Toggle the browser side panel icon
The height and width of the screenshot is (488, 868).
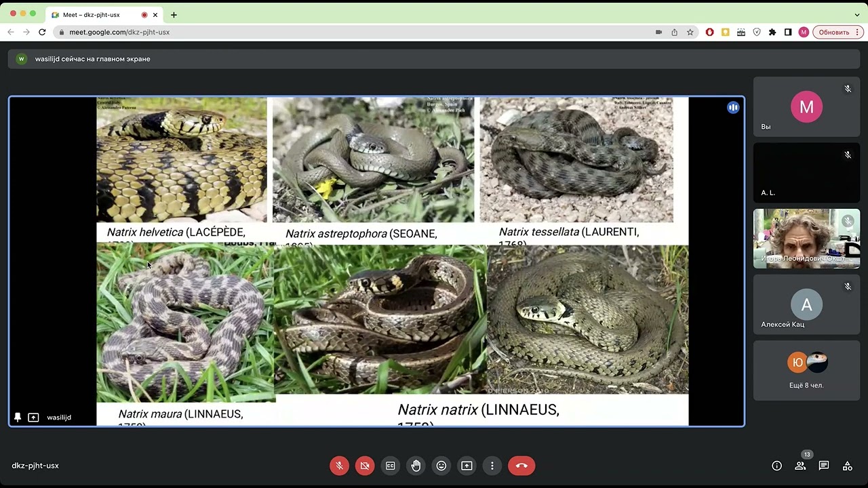[x=788, y=32]
